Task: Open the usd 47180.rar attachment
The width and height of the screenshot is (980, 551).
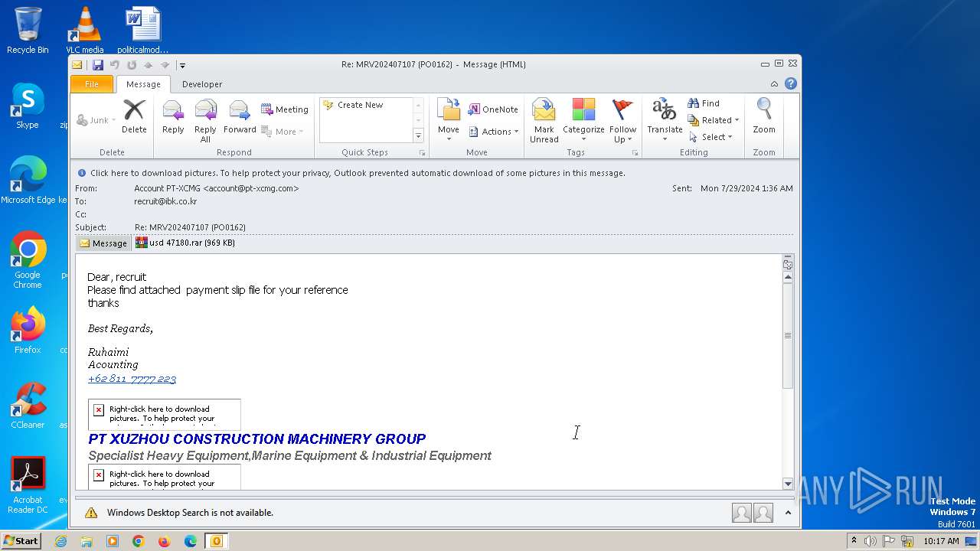Action: (185, 243)
